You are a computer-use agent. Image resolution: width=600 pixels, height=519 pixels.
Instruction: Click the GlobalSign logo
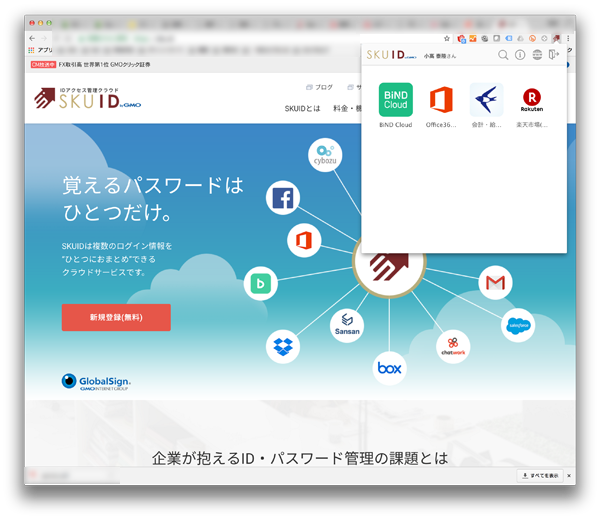pyautogui.click(x=96, y=382)
